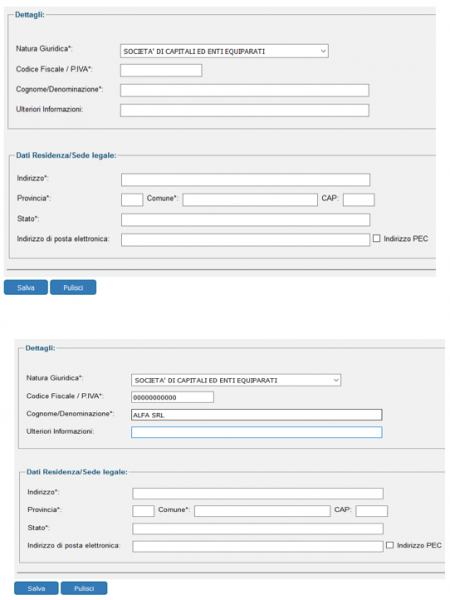The width and height of the screenshot is (450, 600).
Task: Click the lower Salva button
Action: 36,588
